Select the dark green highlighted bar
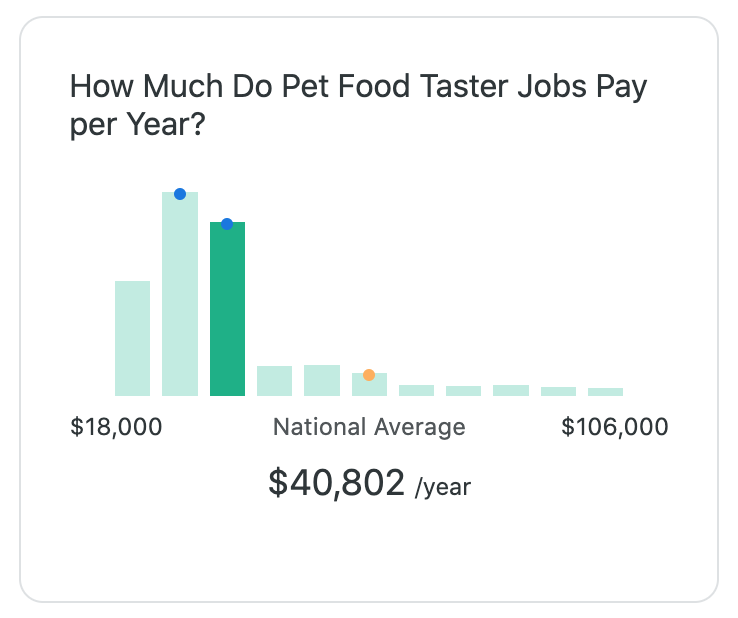Screen dimensions: 738x618 [x=227, y=309]
